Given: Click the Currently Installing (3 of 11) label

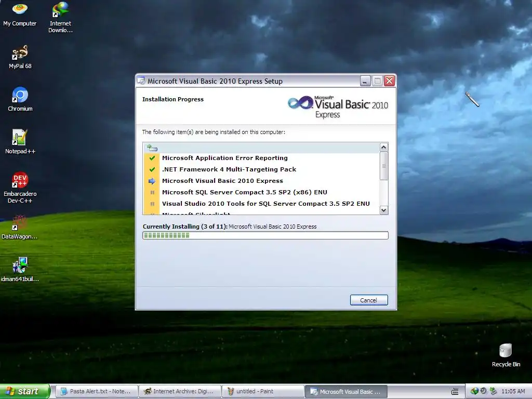Looking at the screenshot, I should coord(185,227).
